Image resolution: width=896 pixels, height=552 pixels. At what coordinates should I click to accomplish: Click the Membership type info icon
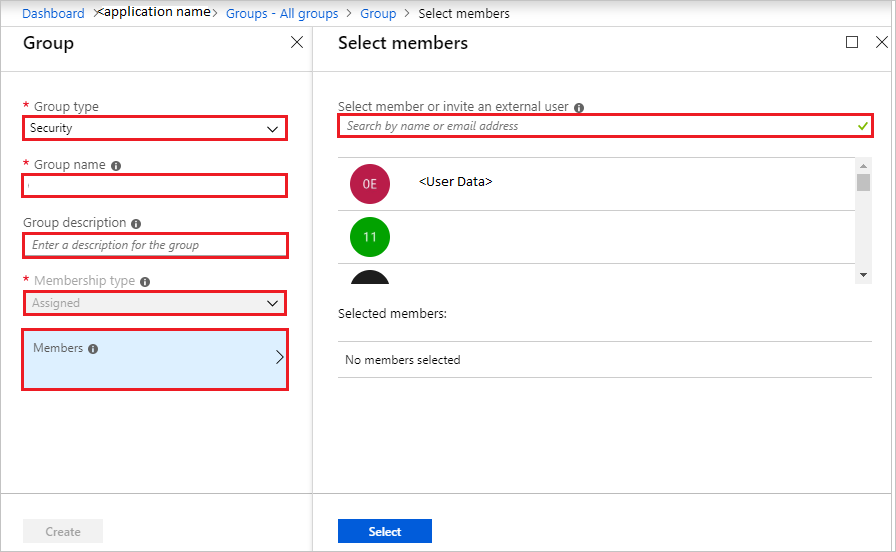pos(145,282)
